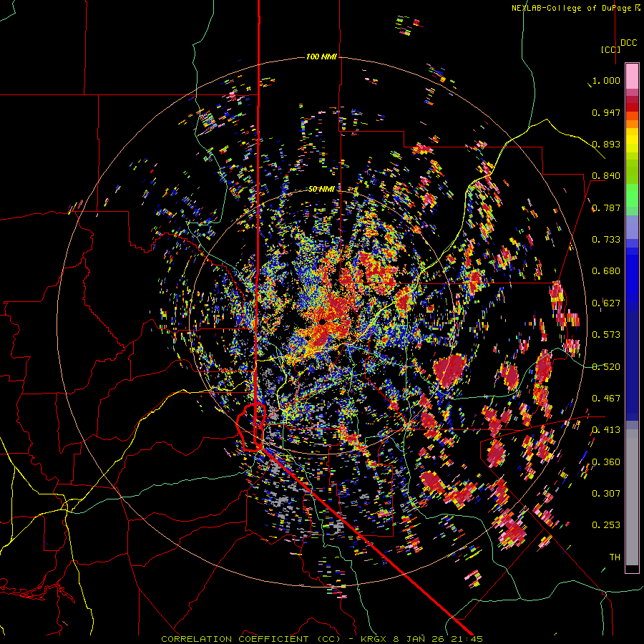644x644 pixels.
Task: Click the 0.627 scale value
Action: click(606, 303)
